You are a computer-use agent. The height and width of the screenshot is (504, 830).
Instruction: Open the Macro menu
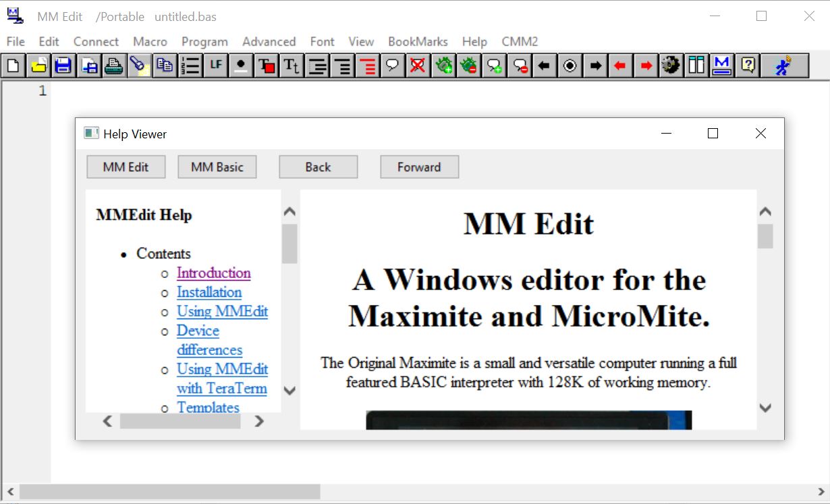150,42
